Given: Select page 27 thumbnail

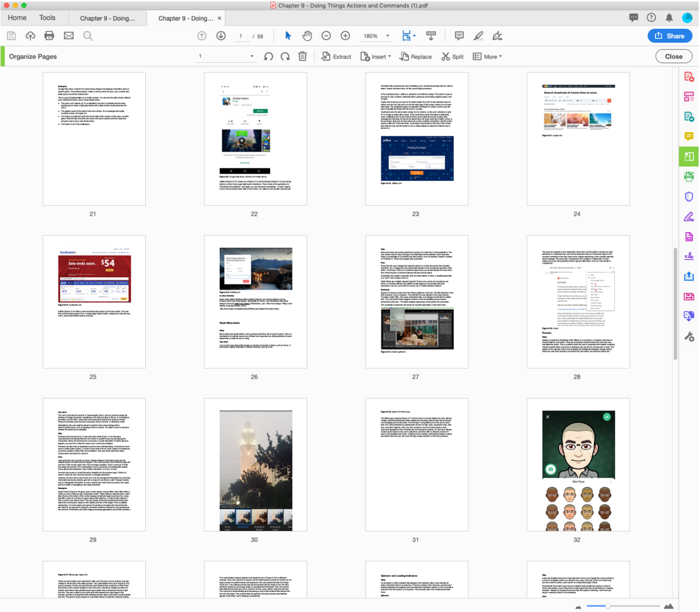Looking at the screenshot, I should click(417, 302).
